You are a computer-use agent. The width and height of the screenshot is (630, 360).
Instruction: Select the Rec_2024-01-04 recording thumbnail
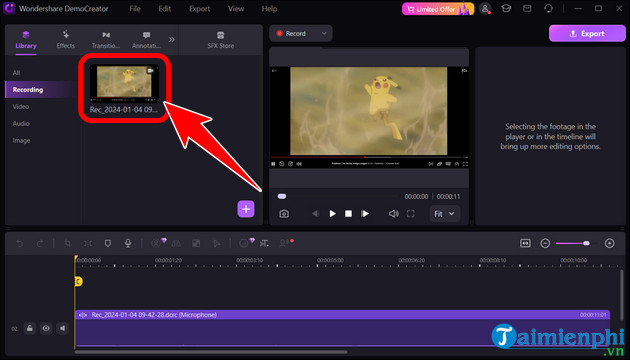[124, 83]
